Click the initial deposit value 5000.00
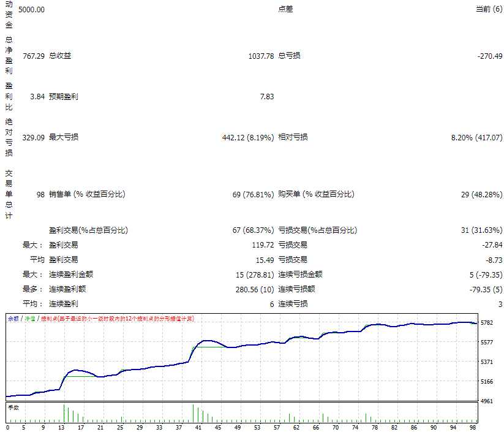The width and height of the screenshot is (504, 432). tap(31, 10)
